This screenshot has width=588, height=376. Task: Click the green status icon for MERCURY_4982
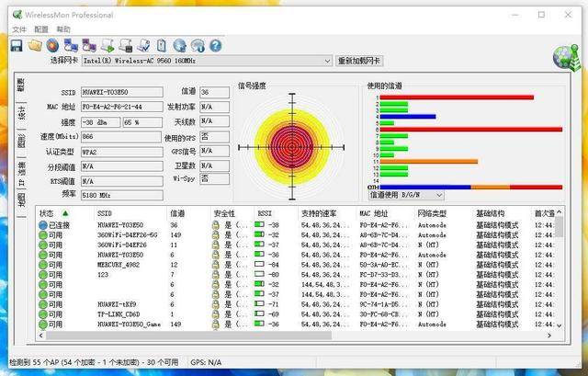(43, 265)
